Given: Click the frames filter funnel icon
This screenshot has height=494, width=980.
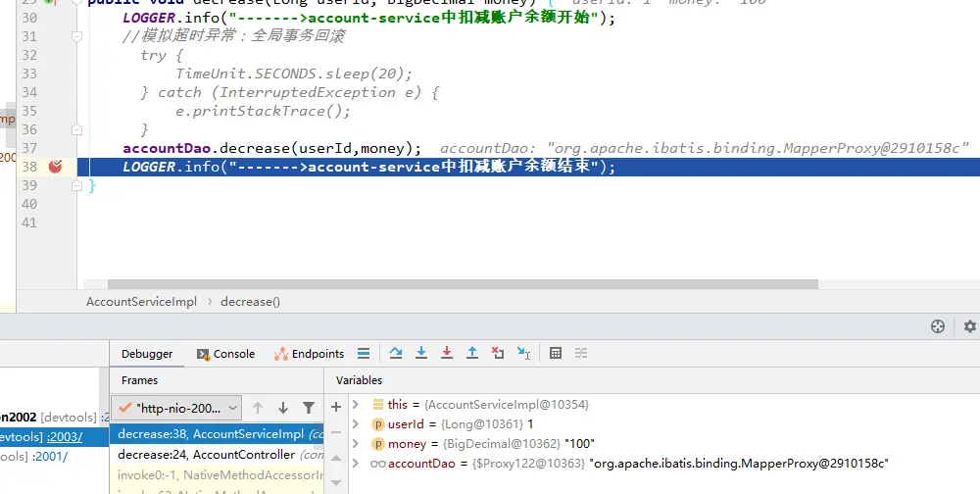Looking at the screenshot, I should (308, 408).
